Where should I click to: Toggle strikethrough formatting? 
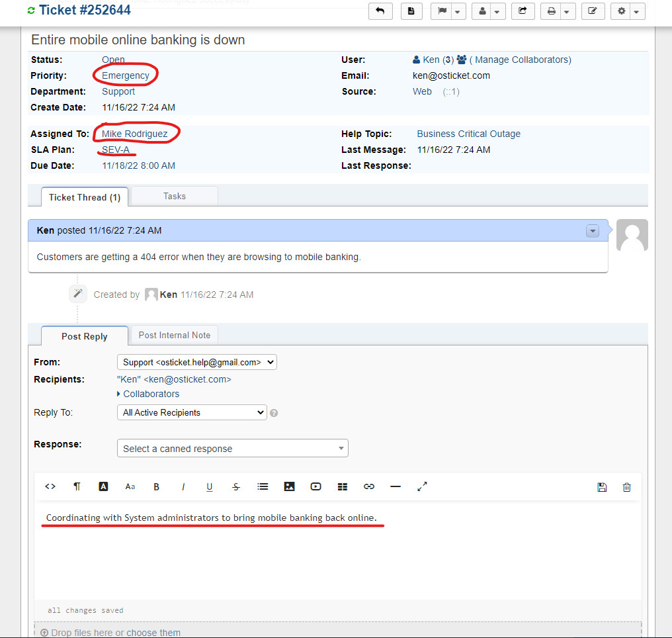(x=236, y=486)
